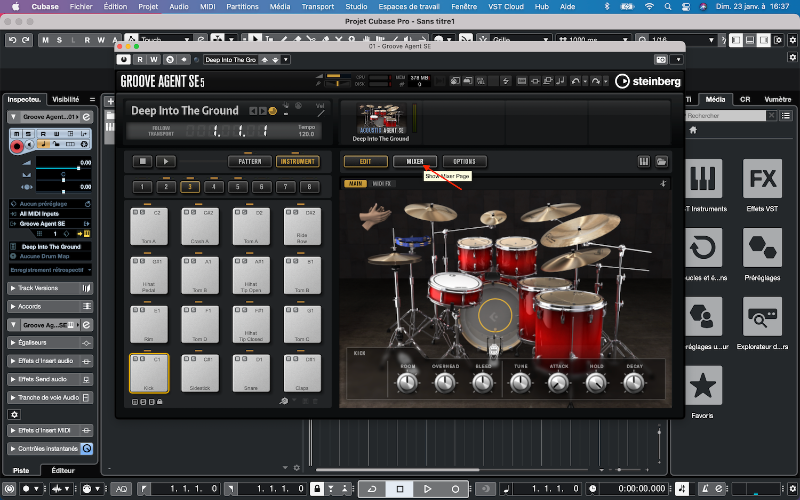Click the bass drum in kit image

494,316
